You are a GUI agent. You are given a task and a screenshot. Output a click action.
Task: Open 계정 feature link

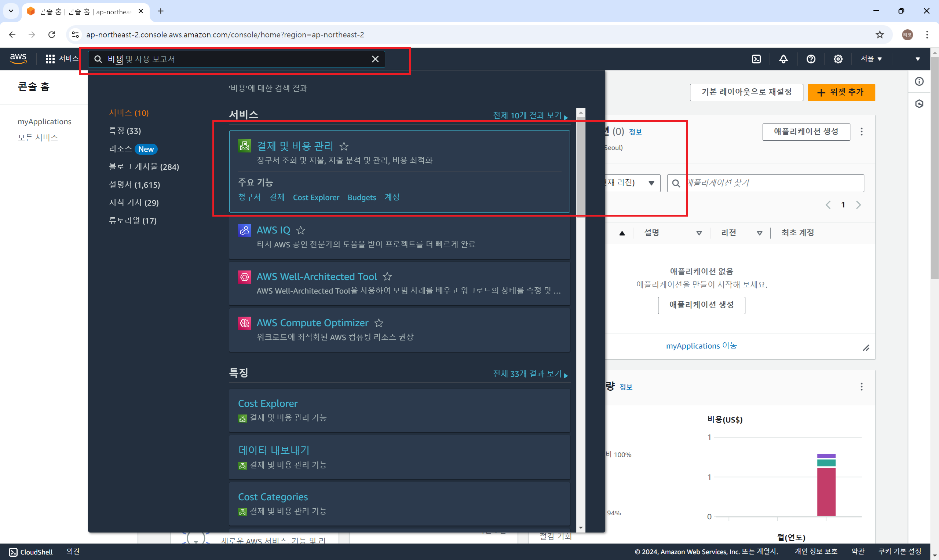click(x=392, y=198)
